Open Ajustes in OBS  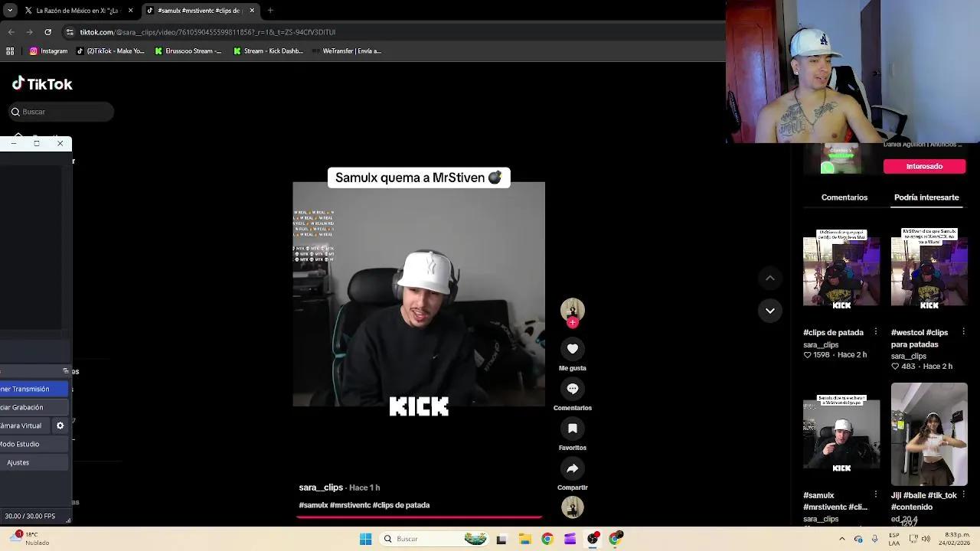click(34, 462)
